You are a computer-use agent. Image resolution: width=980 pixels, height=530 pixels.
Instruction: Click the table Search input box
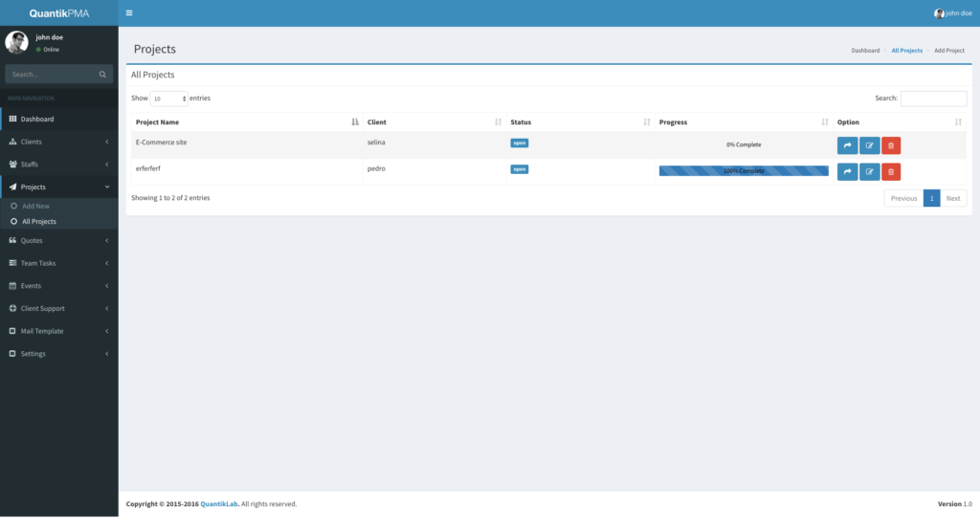click(x=934, y=99)
